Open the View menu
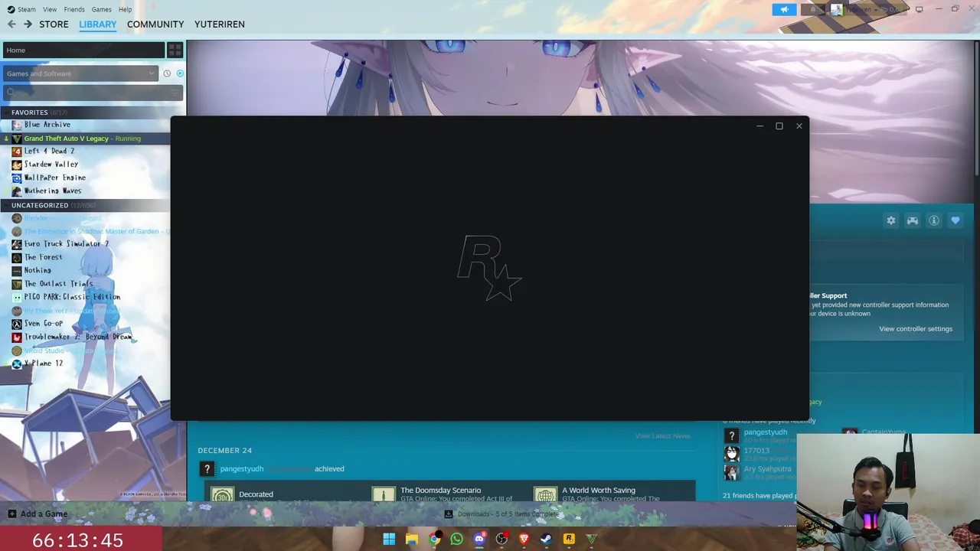 tap(50, 9)
